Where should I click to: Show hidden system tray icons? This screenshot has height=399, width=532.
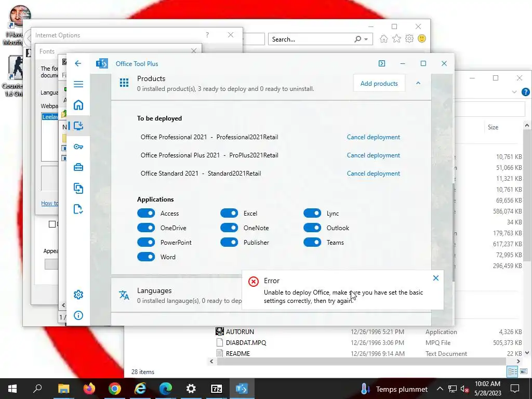(x=440, y=389)
